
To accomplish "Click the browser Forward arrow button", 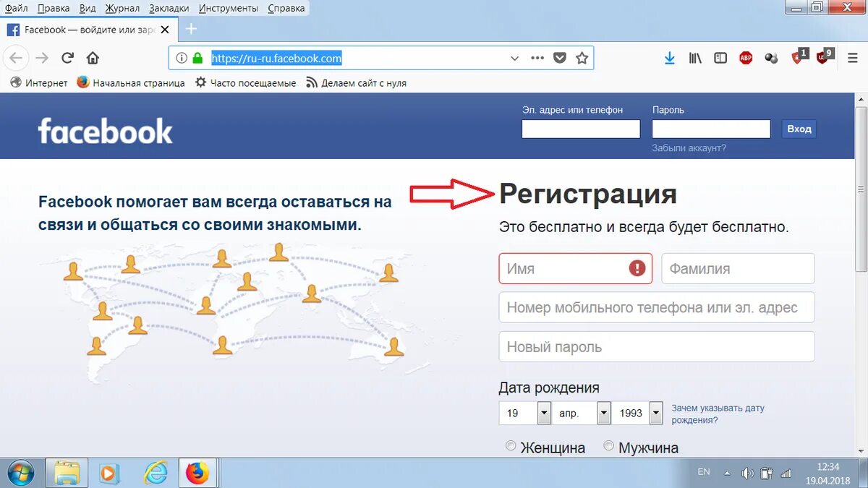I will (42, 58).
